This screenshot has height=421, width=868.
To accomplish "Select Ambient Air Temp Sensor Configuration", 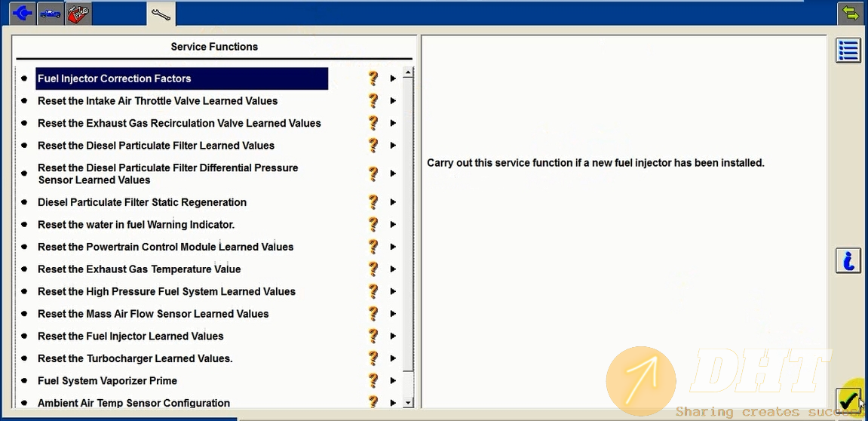I will 134,403.
